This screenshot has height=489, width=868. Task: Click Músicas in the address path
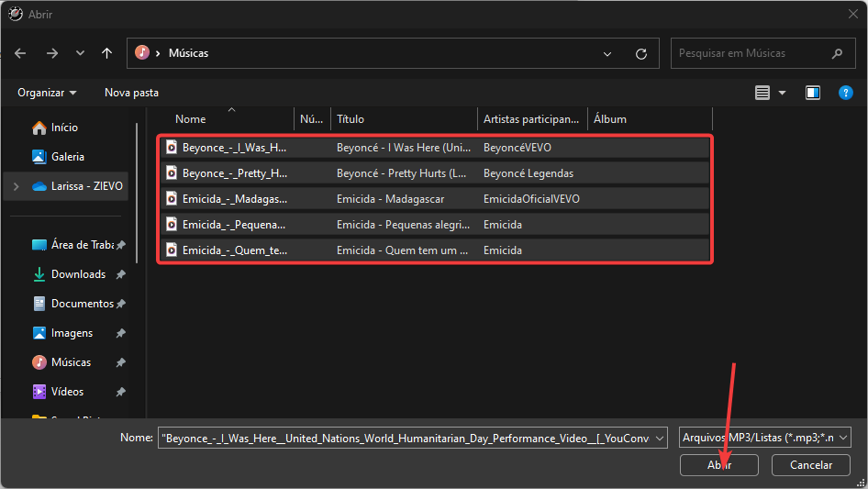click(188, 53)
